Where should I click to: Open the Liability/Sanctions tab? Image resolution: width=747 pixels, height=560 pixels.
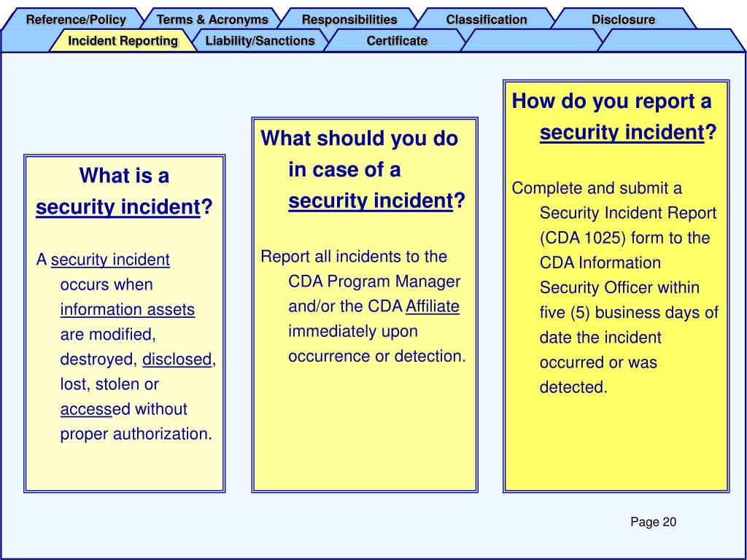coord(260,41)
